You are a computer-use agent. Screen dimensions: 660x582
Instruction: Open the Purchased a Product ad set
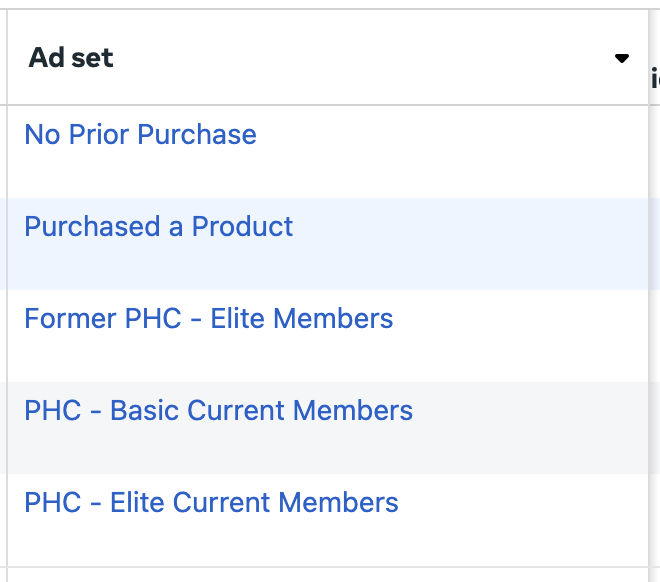click(159, 226)
